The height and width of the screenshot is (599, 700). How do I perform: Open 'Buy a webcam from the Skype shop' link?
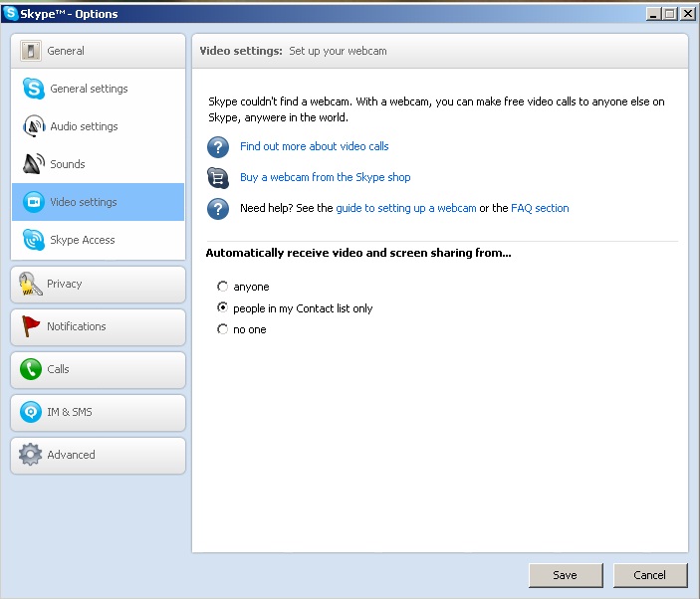coord(325,177)
